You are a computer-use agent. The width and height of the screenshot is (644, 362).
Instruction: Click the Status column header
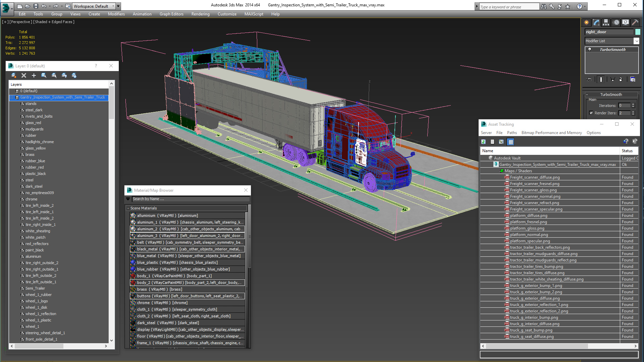click(629, 151)
